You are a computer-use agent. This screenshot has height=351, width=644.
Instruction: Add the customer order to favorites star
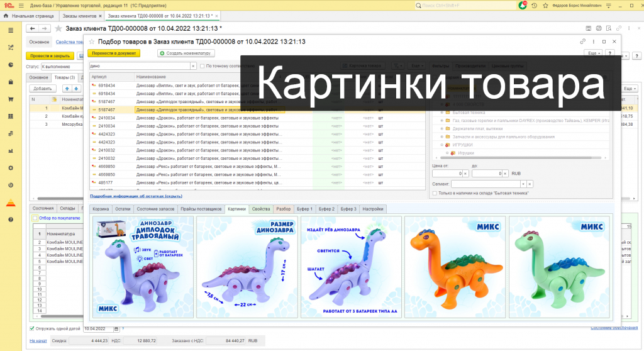pyautogui.click(x=58, y=28)
